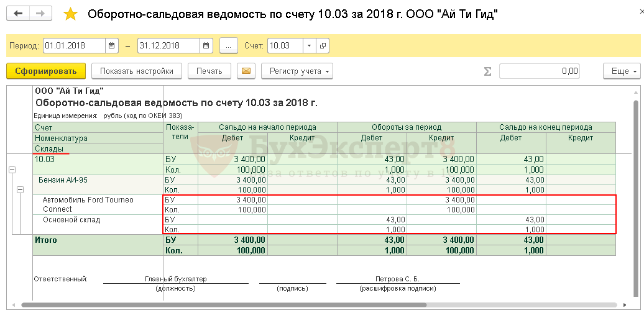
Task: Add report to favorites with star icon
Action: click(x=71, y=14)
